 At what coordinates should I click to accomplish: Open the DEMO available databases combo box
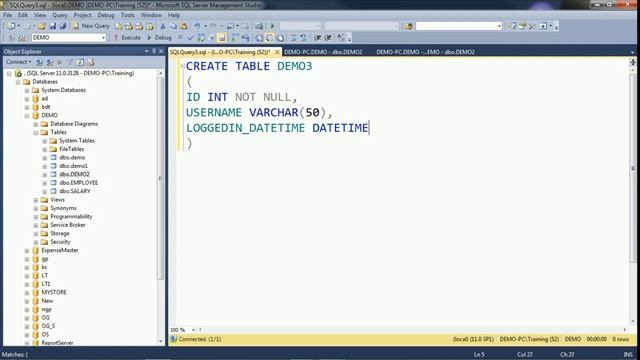69,38
